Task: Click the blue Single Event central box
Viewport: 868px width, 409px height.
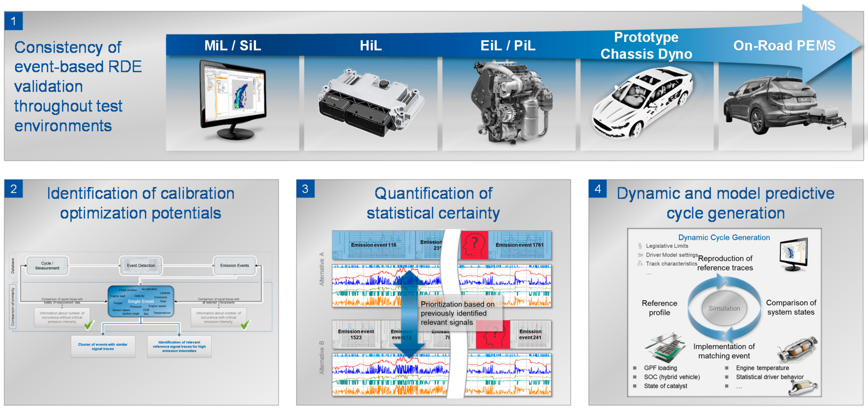Action: coord(141,302)
